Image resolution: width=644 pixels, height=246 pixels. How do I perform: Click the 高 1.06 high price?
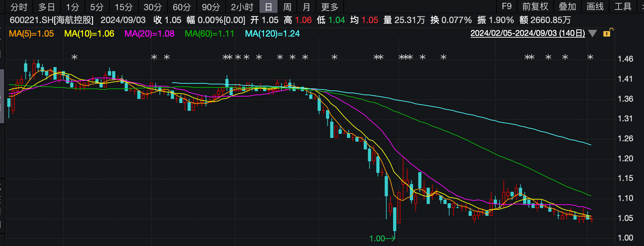[298, 20]
